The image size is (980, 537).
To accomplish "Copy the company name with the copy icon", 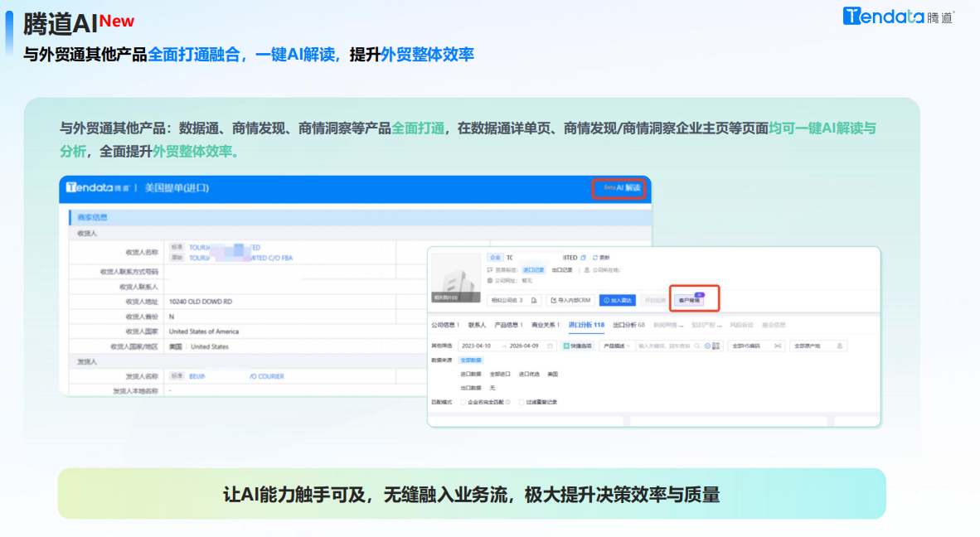I will click(x=583, y=258).
